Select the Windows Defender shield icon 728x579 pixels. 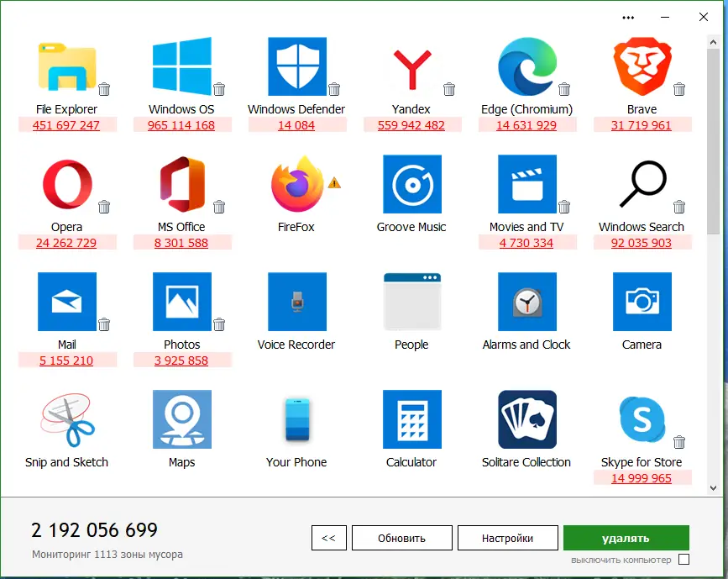pos(297,66)
